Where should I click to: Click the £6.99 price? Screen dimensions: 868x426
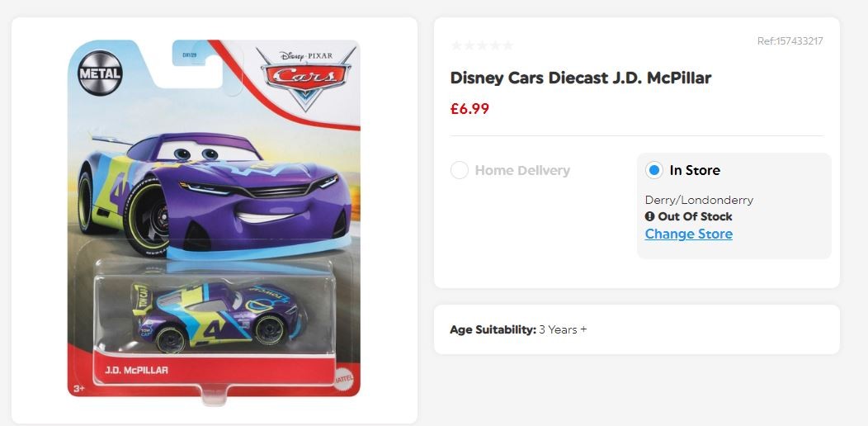point(470,109)
